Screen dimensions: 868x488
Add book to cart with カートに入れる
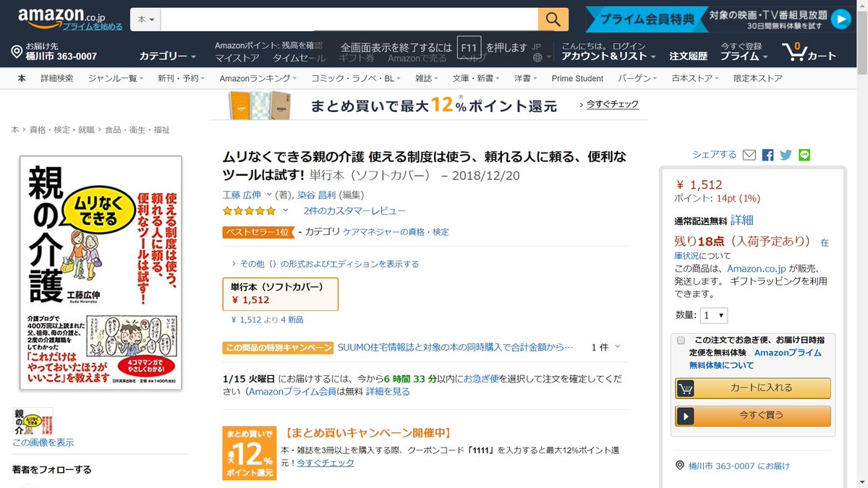coord(753,388)
